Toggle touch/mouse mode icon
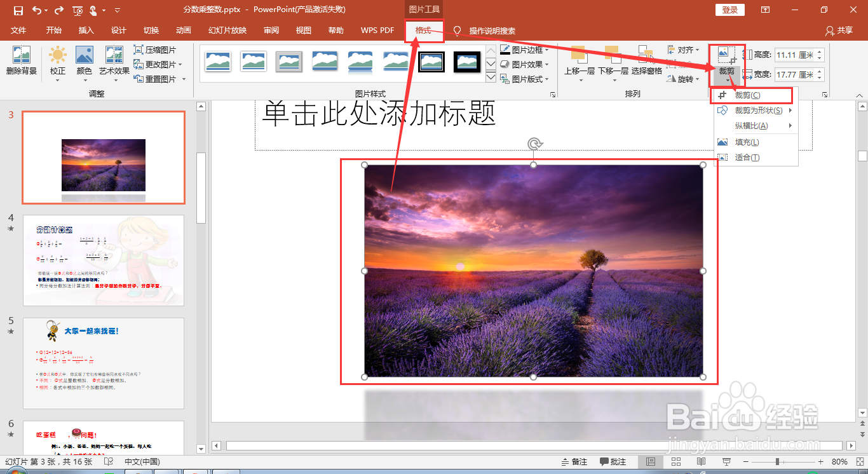The height and width of the screenshot is (474, 868). point(94,10)
